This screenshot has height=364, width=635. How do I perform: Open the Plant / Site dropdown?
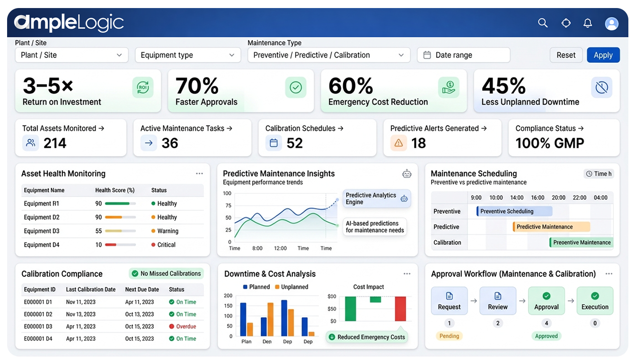pyautogui.click(x=71, y=55)
